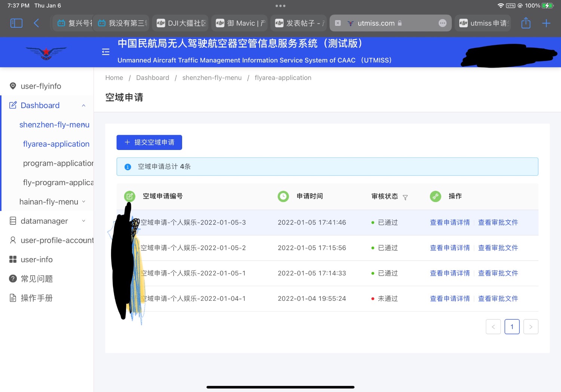
Task: View 查看审批文件 for application 2022-01-05-3
Action: (498, 223)
